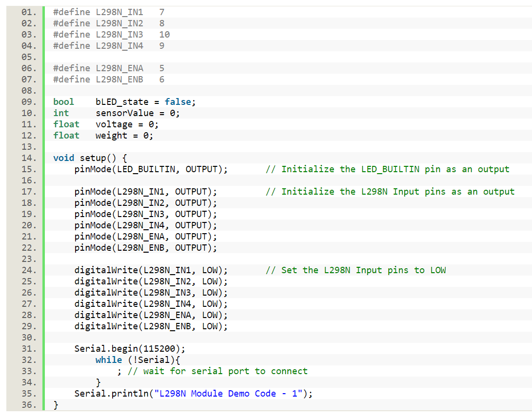Click 'pinMode(L298N_ENB, OUTPUT);' statement

pos(145,247)
